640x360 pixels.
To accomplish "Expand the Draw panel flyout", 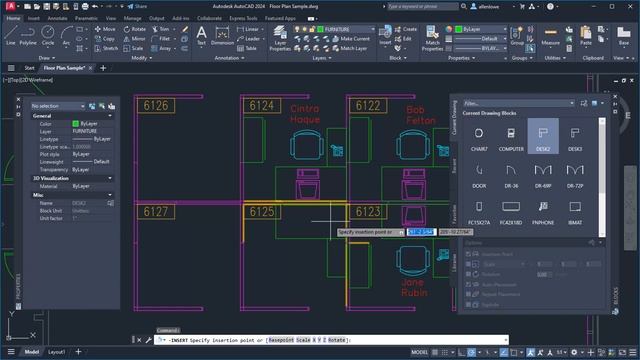I will [x=47, y=58].
